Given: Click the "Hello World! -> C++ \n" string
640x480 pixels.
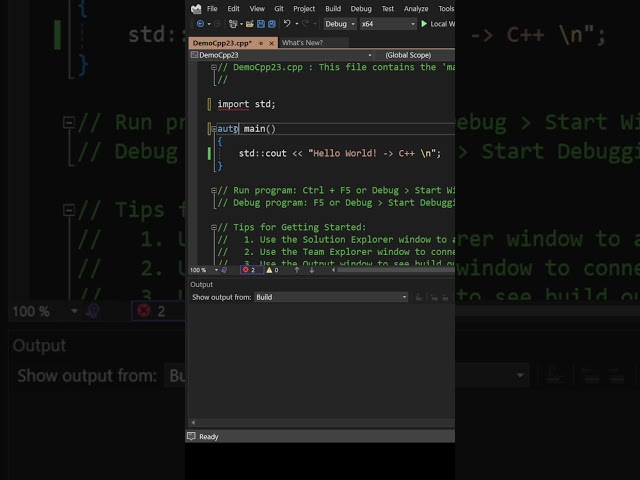Looking at the screenshot, I should (371, 153).
